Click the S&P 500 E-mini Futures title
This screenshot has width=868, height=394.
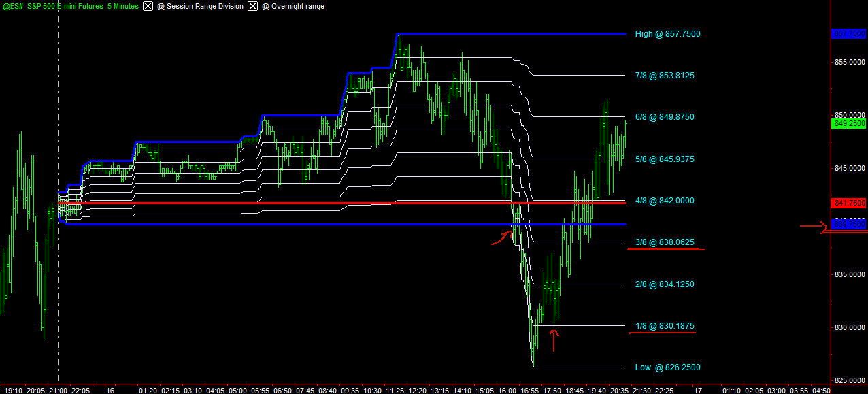pyautogui.click(x=66, y=6)
